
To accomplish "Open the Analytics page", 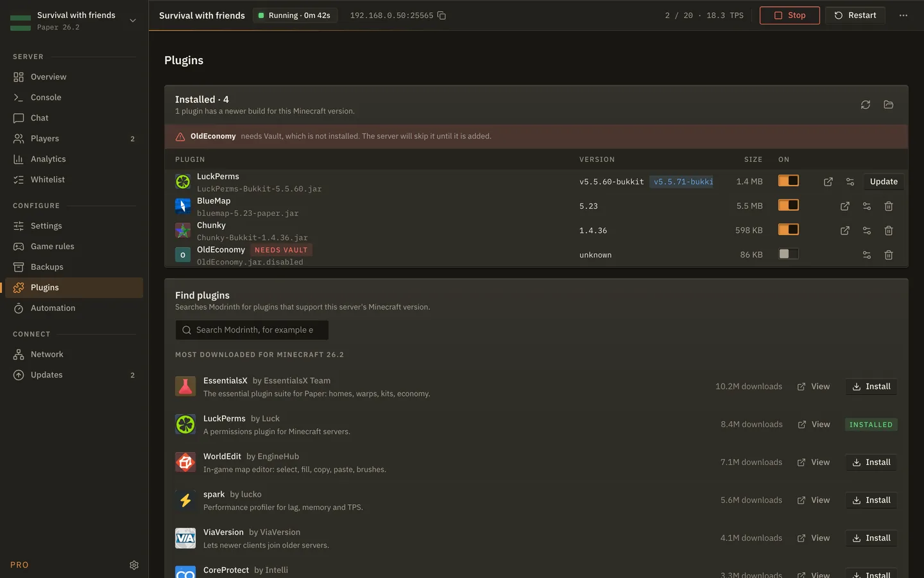I will pyautogui.click(x=74, y=159).
